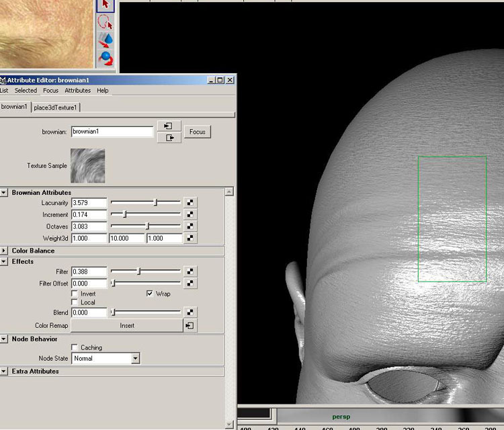Viewport: 504px width, 430px height.
Task: Choose the Lasso select tool
Action: coord(105,23)
